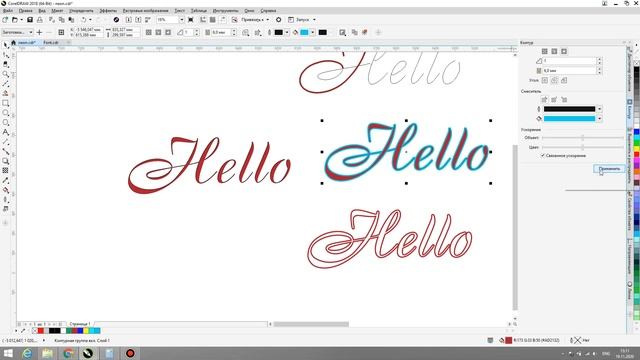The height and width of the screenshot is (360, 640).
Task: Click the Save icon in standard toolbar
Action: click(x=30, y=20)
